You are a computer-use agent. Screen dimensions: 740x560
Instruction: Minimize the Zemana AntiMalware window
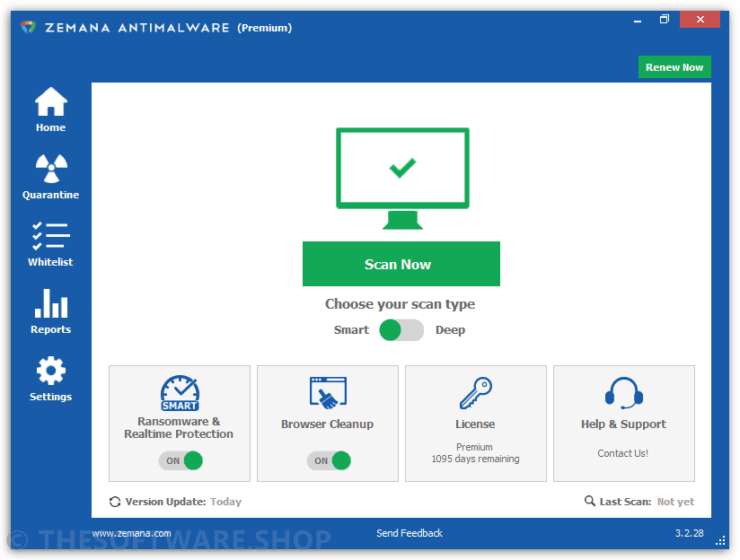coord(638,20)
